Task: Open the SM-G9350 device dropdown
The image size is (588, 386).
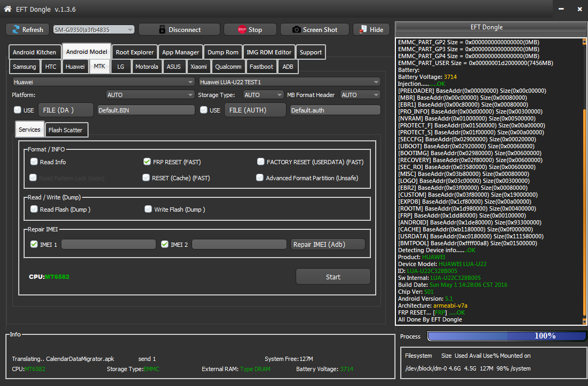Action: 93,30
